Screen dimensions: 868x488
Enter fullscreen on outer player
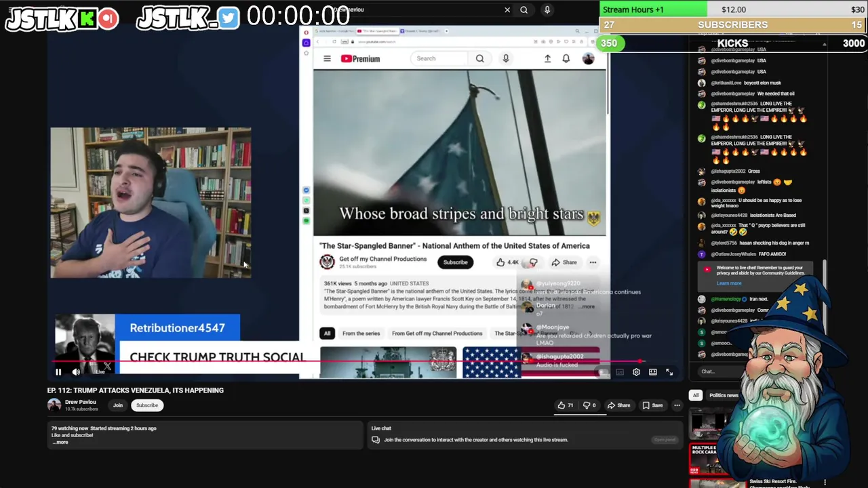point(669,372)
